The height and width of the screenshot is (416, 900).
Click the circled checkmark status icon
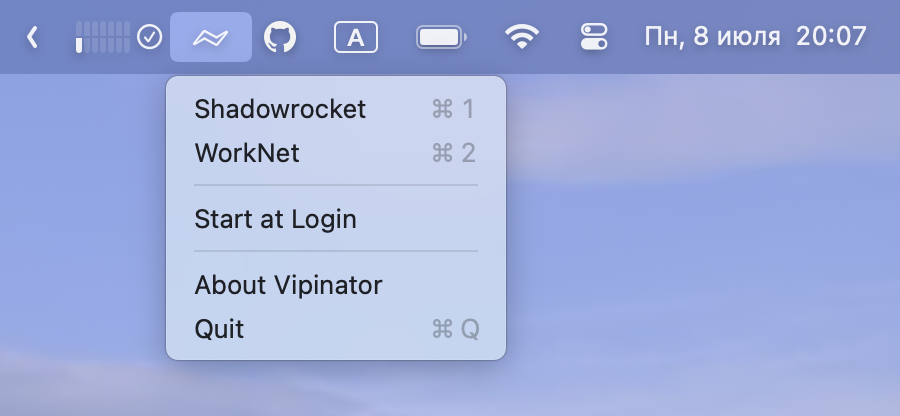(149, 38)
